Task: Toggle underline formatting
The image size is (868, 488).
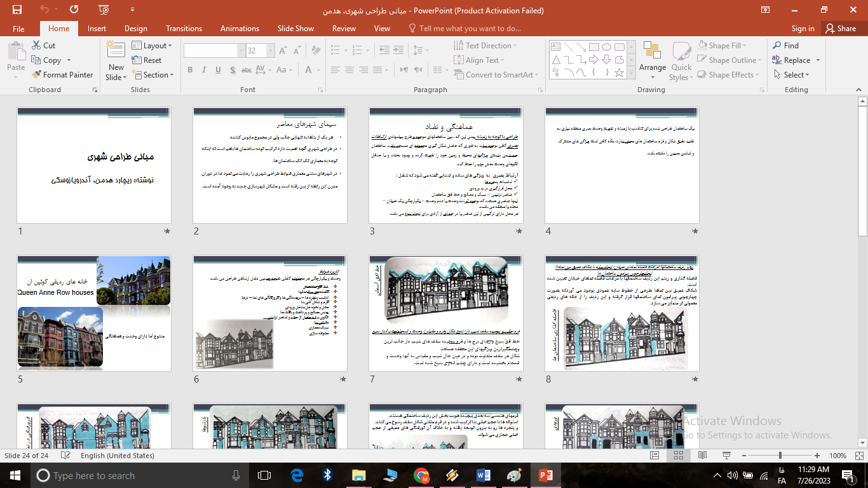Action: tap(218, 69)
